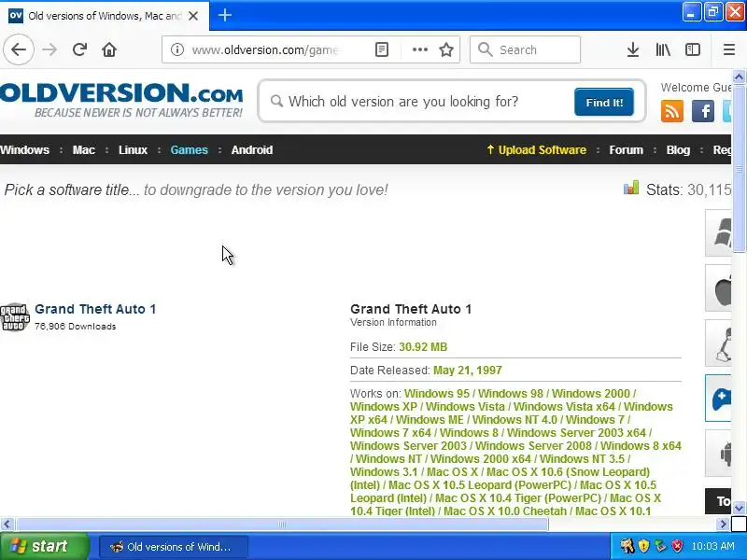747x560 pixels.
Task: Toggle the browser sidebar
Action: 693,49
